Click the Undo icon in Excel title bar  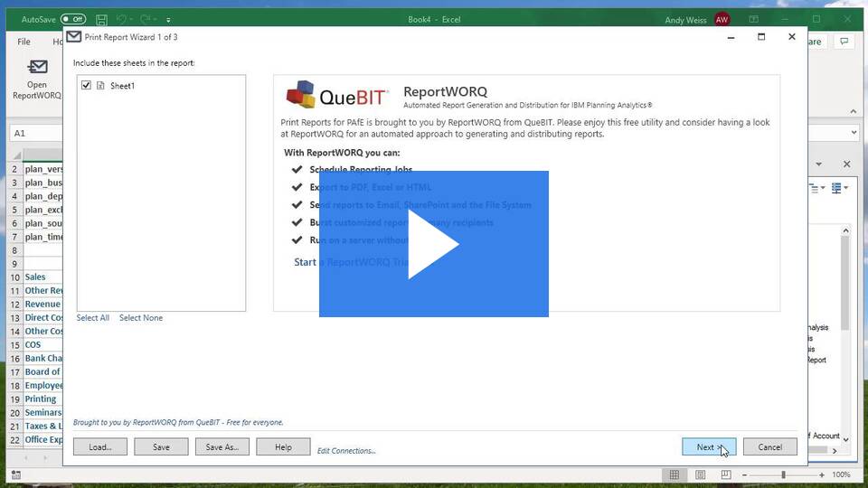(121, 19)
